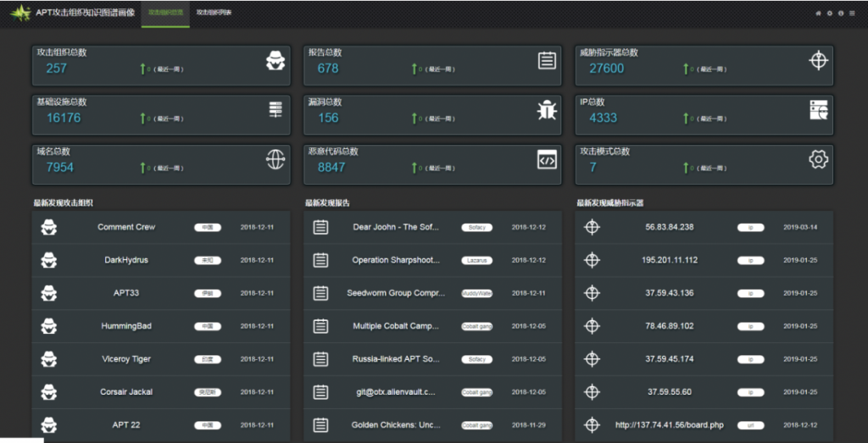The width and height of the screenshot is (868, 443).
Task: Open the Comment Crew attack group entry
Action: point(126,227)
